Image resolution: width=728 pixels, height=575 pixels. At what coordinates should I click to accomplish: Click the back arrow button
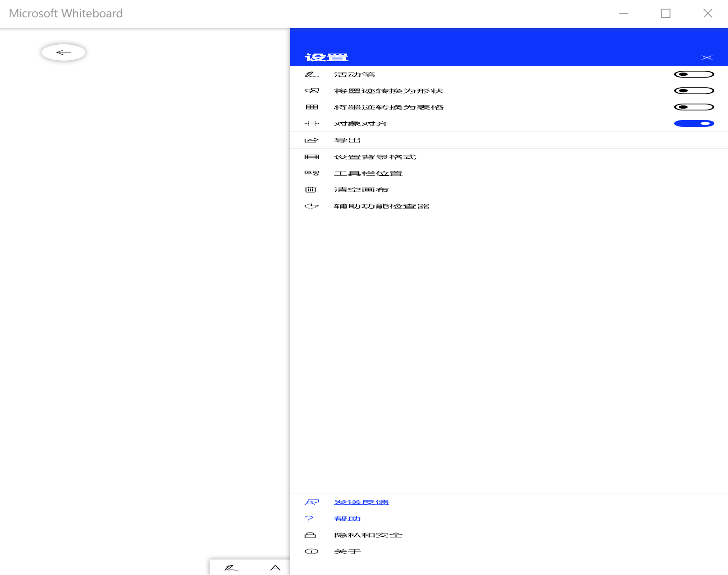tap(63, 52)
